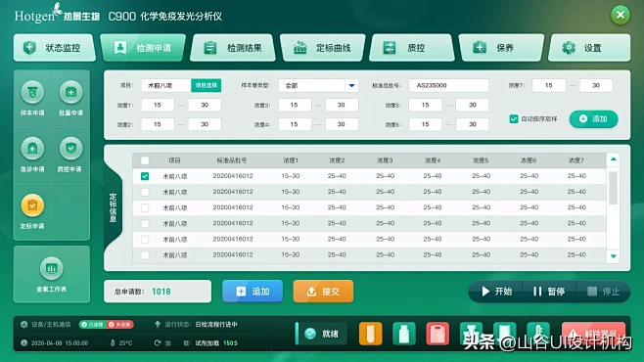
Task: Open the 定标曲线 tab
Action: coord(323,48)
